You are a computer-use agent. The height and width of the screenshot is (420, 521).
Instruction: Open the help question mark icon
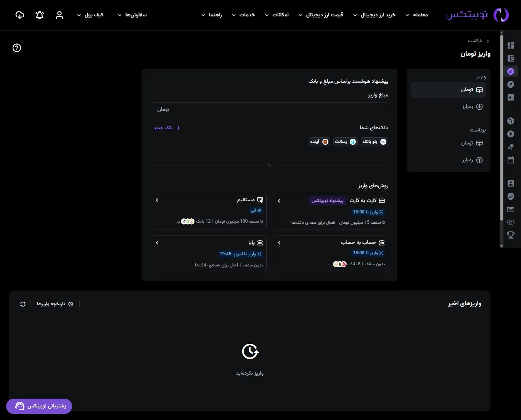pos(17,48)
